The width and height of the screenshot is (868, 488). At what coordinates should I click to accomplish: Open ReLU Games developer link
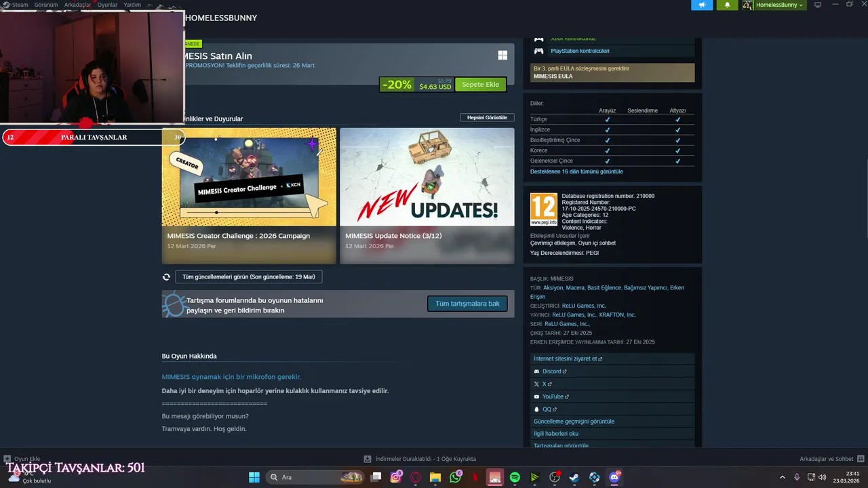point(584,306)
